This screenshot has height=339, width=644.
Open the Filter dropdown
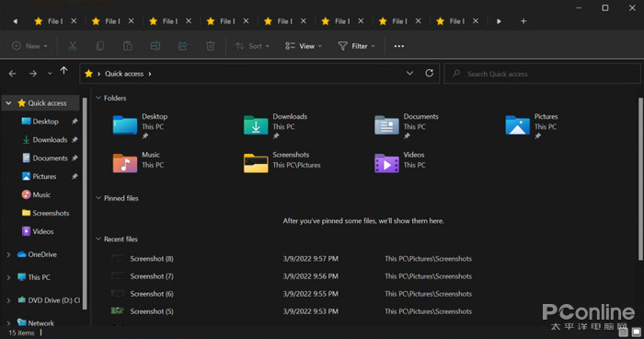[x=357, y=46]
